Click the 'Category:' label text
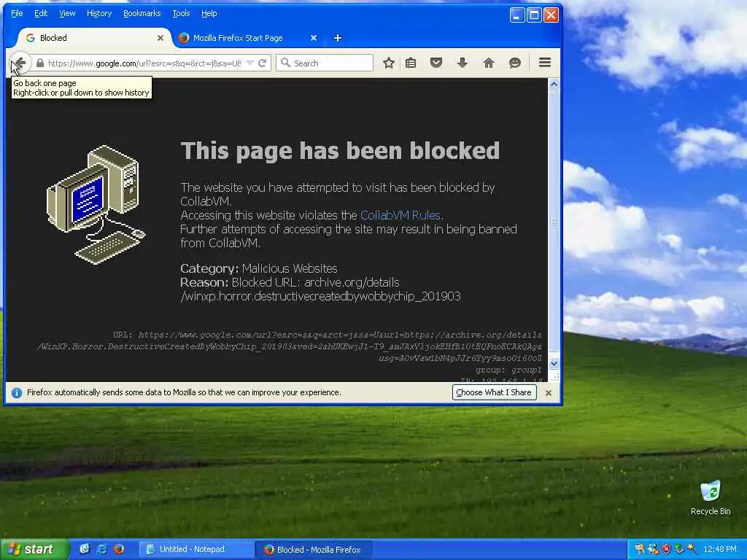Image resolution: width=747 pixels, height=560 pixels. pos(209,268)
